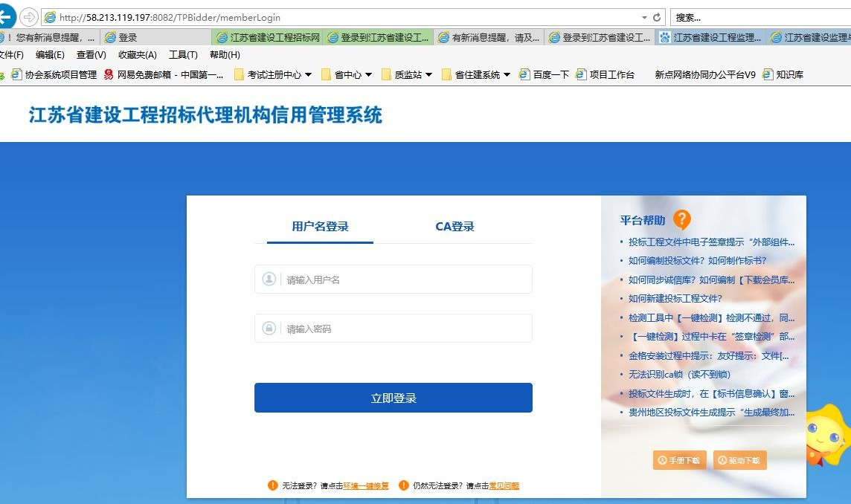Expand the 省住建系统 favorites folder menu
Image resolution: width=851 pixels, height=504 pixels.
[x=507, y=74]
